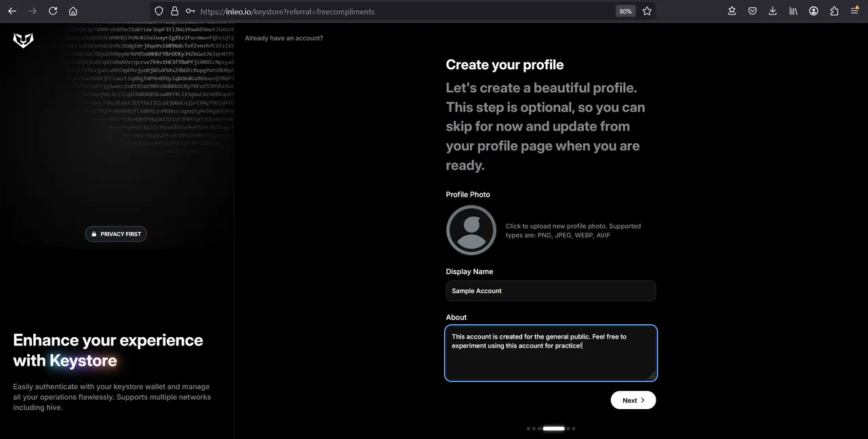Grab the About textarea resize handle
Screen dimensions: 868x439
point(652,375)
